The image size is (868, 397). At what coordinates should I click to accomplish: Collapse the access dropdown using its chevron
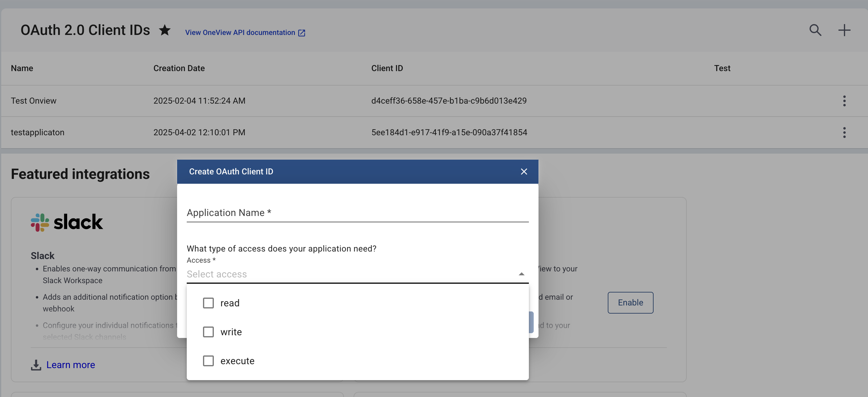point(521,274)
